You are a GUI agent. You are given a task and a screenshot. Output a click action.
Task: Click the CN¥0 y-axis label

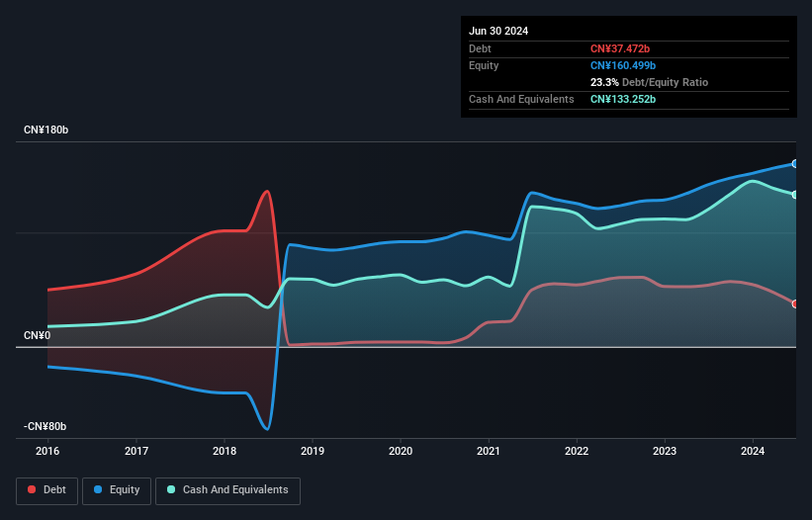38,335
